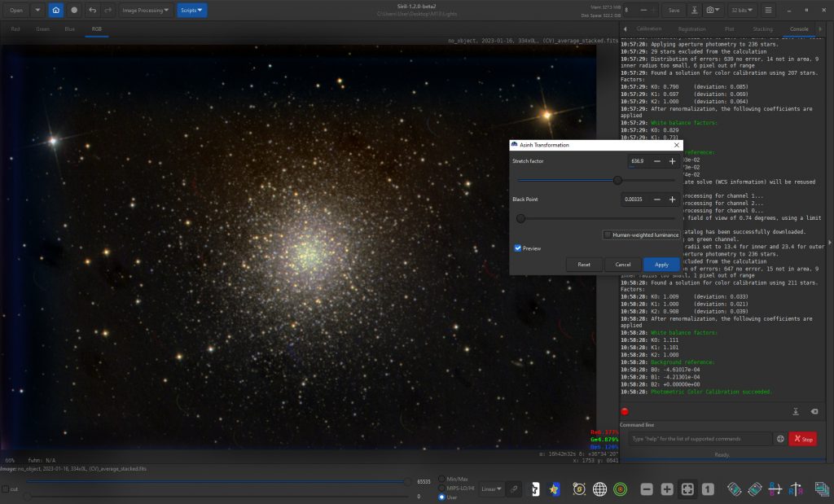Click the command line input field
Image resolution: width=834 pixels, height=504 pixels.
tap(700, 439)
